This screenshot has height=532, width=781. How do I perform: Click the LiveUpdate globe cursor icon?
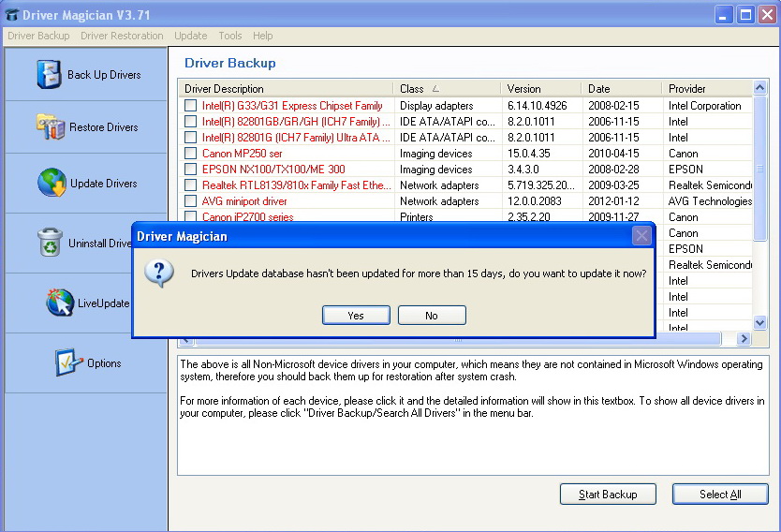click(60, 303)
